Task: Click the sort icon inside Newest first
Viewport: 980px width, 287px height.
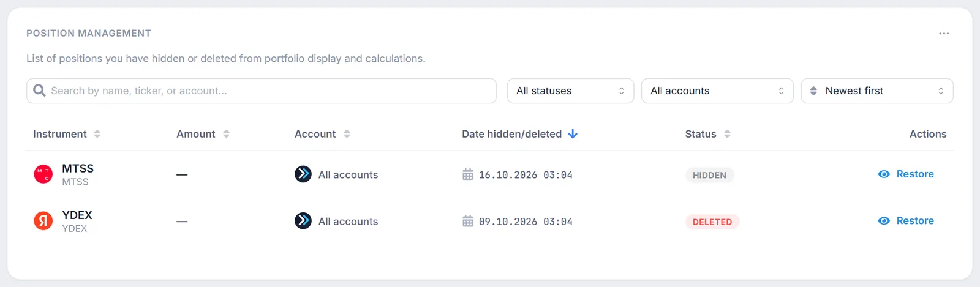Action: [x=813, y=91]
